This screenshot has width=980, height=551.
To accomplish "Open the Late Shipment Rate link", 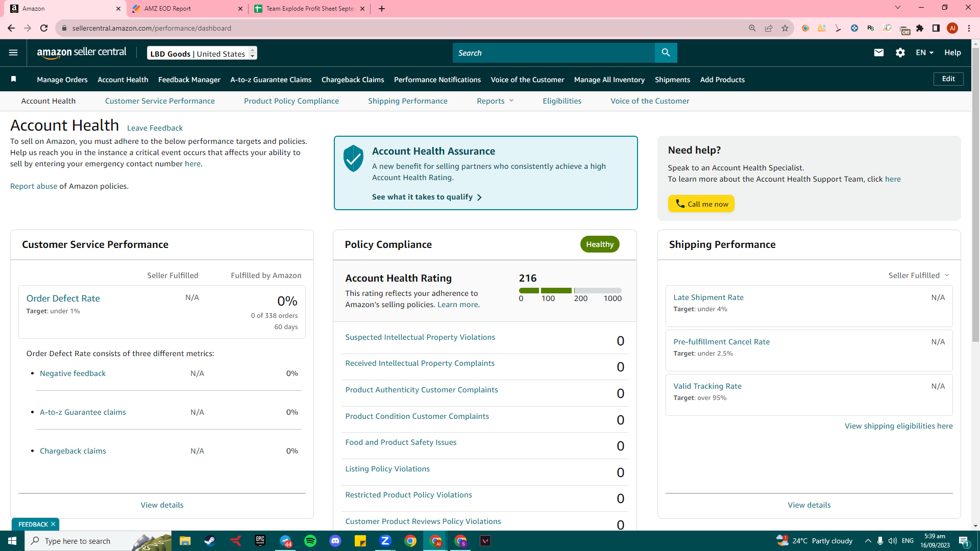I will coord(708,297).
